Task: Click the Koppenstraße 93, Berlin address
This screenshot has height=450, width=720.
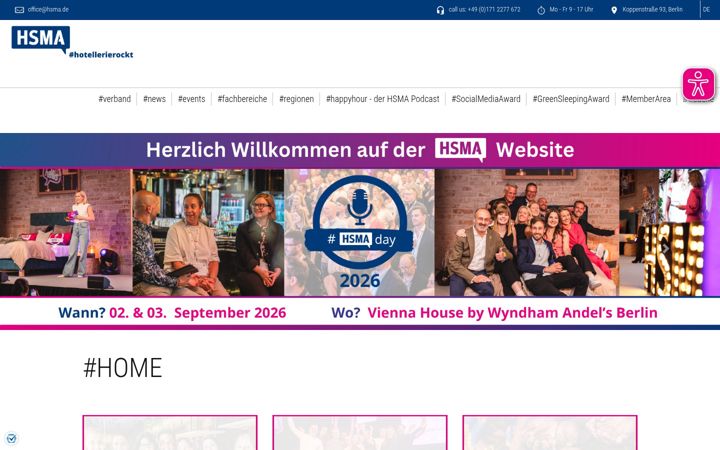Action: (x=652, y=9)
